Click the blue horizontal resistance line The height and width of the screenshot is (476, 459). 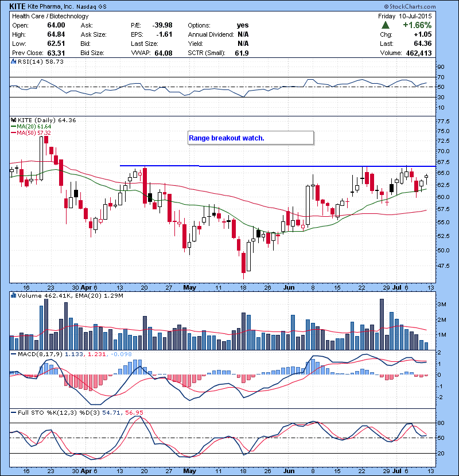(278, 166)
